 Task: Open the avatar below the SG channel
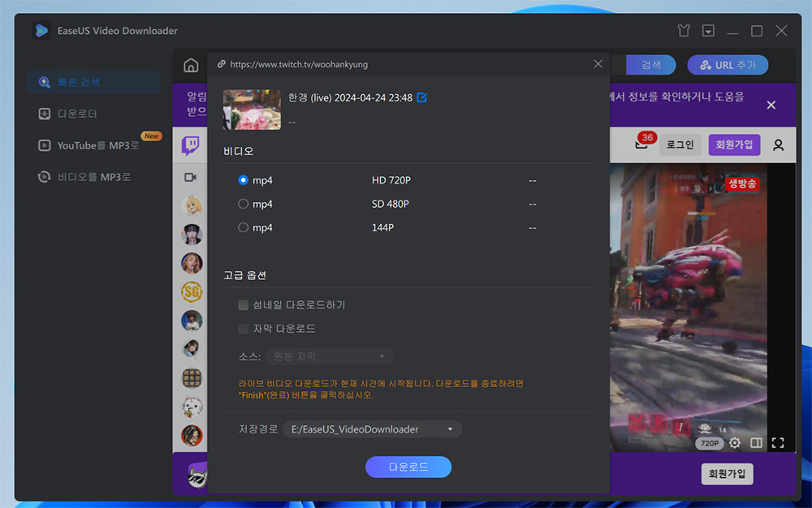(x=192, y=321)
